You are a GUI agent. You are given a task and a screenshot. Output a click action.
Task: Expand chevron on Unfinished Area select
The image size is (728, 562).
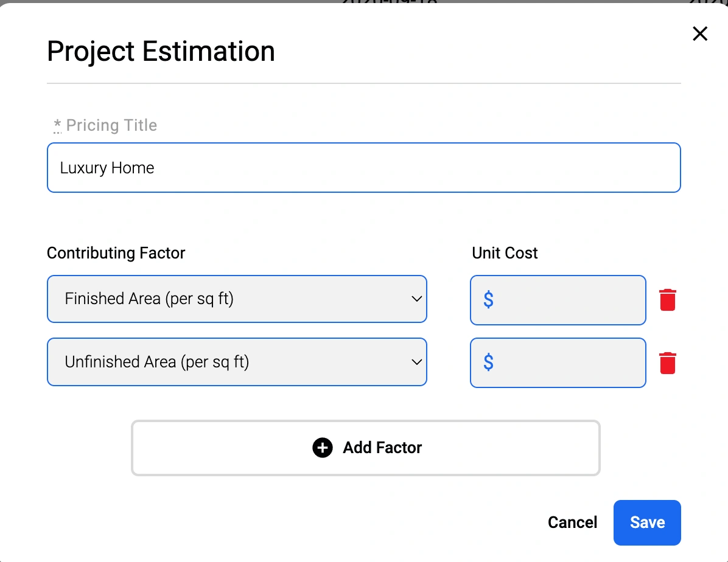coord(416,362)
